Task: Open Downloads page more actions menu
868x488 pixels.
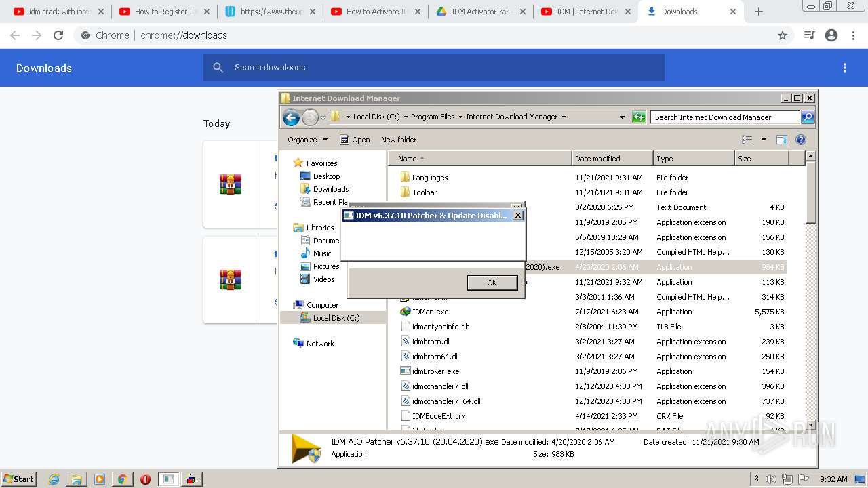Action: click(845, 68)
